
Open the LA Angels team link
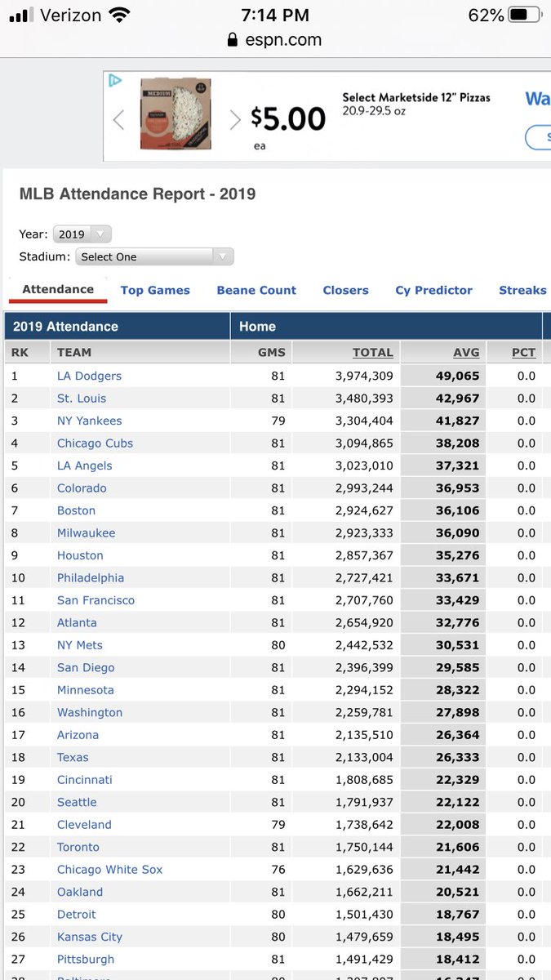[x=85, y=465]
